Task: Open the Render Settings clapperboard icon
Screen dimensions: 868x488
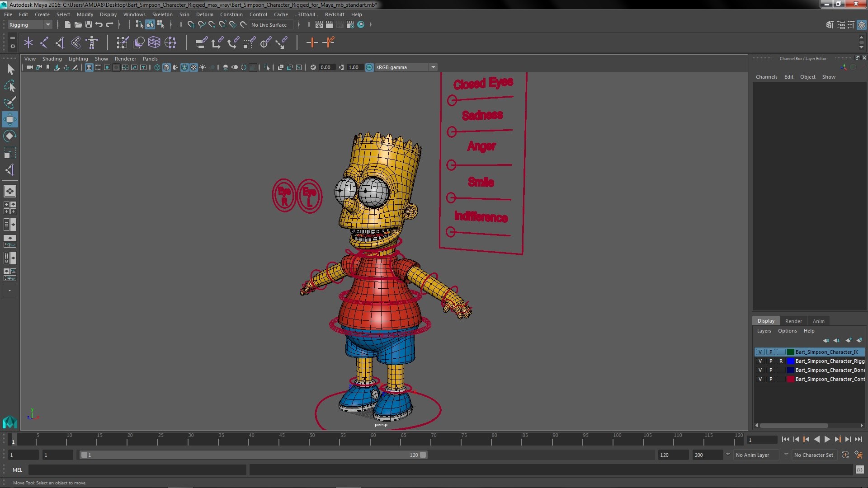Action: (350, 25)
